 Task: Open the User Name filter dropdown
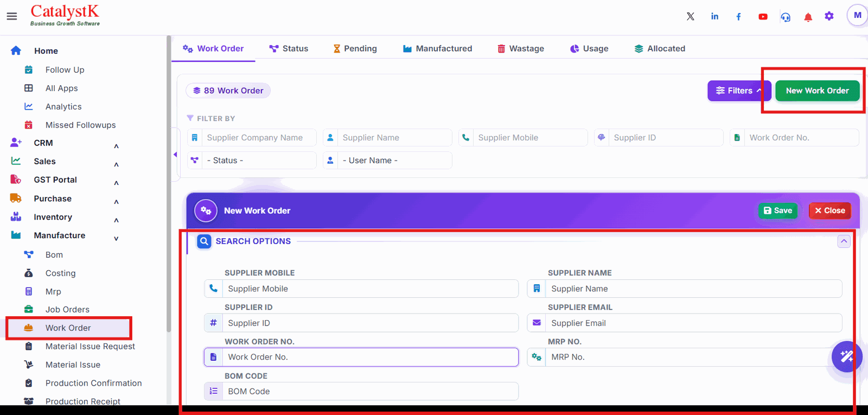[x=387, y=161]
